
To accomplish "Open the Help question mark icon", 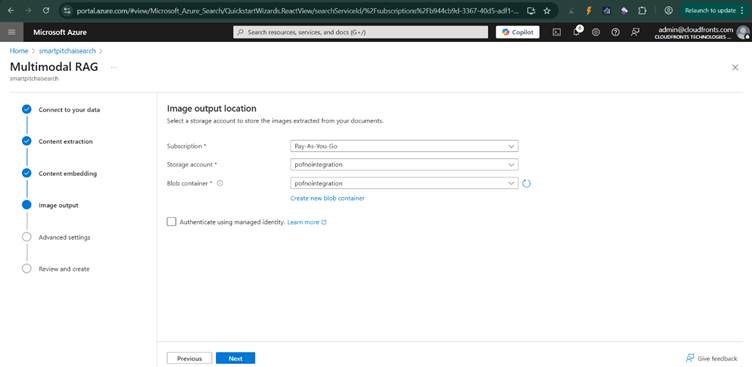I will click(x=615, y=32).
